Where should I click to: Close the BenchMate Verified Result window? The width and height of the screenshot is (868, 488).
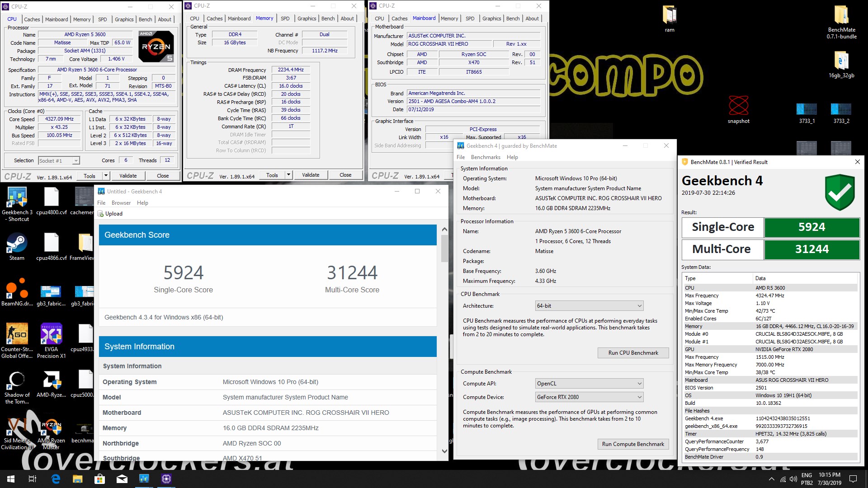[x=857, y=162]
